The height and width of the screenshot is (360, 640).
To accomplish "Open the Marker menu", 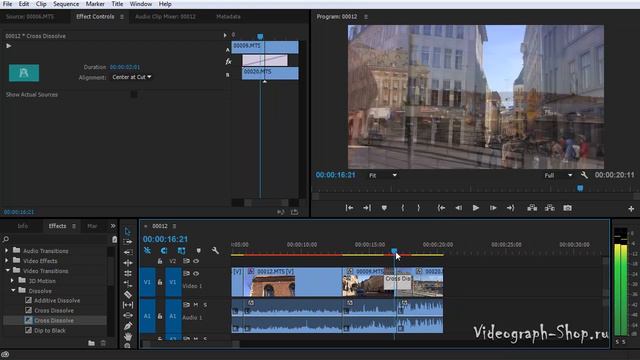I will coord(95,4).
